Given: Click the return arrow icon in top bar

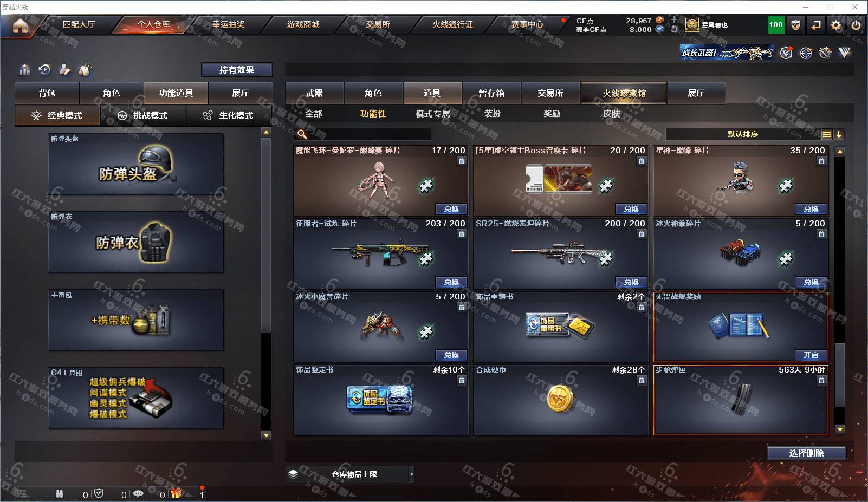Looking at the screenshot, I should pos(816,25).
